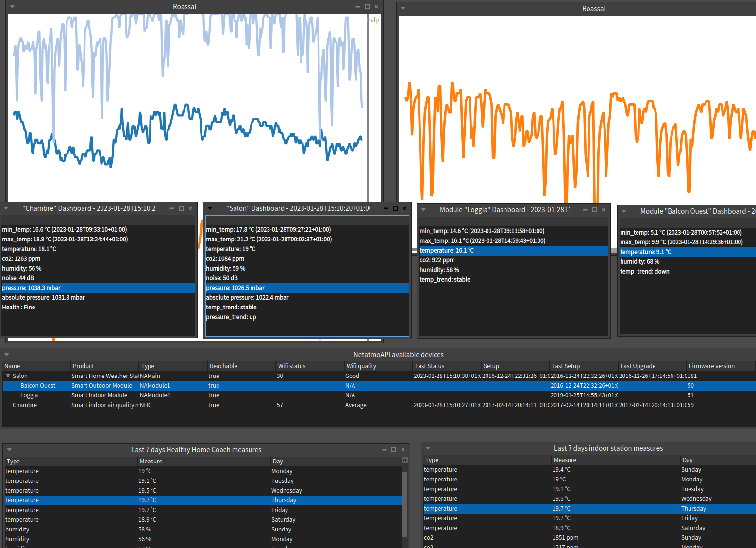Select the Loggia device row

coord(379,395)
